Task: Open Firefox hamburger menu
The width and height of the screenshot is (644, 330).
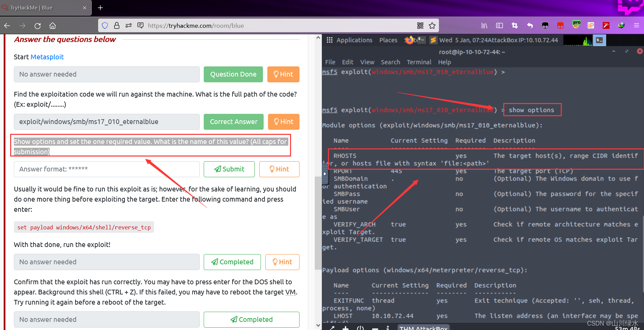Action: [x=637, y=25]
